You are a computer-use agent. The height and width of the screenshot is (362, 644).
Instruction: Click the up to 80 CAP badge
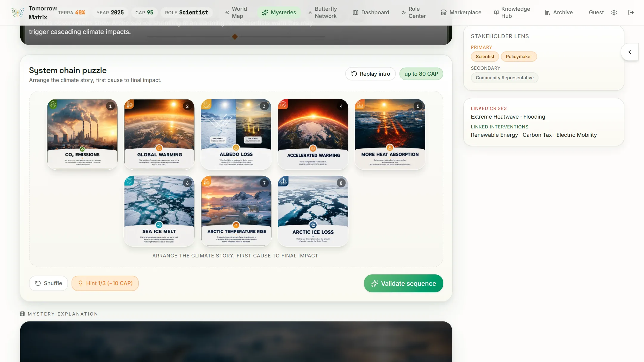tap(421, 74)
